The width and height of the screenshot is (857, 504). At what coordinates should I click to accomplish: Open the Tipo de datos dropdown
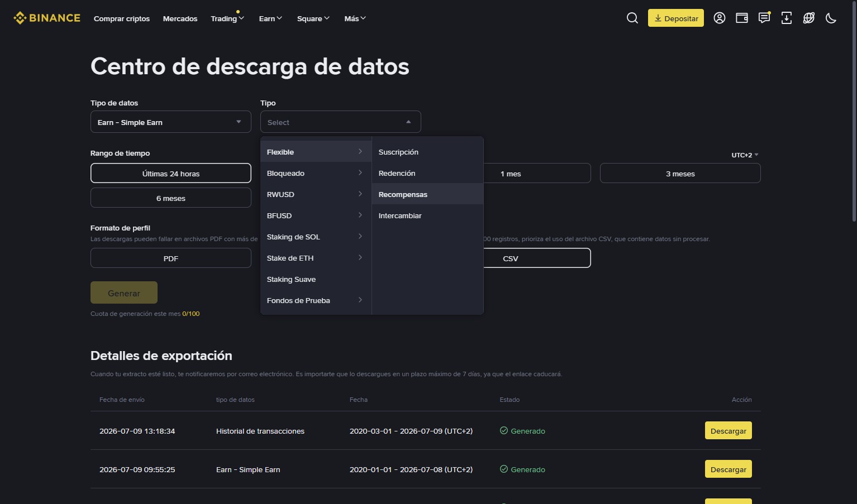point(171,122)
